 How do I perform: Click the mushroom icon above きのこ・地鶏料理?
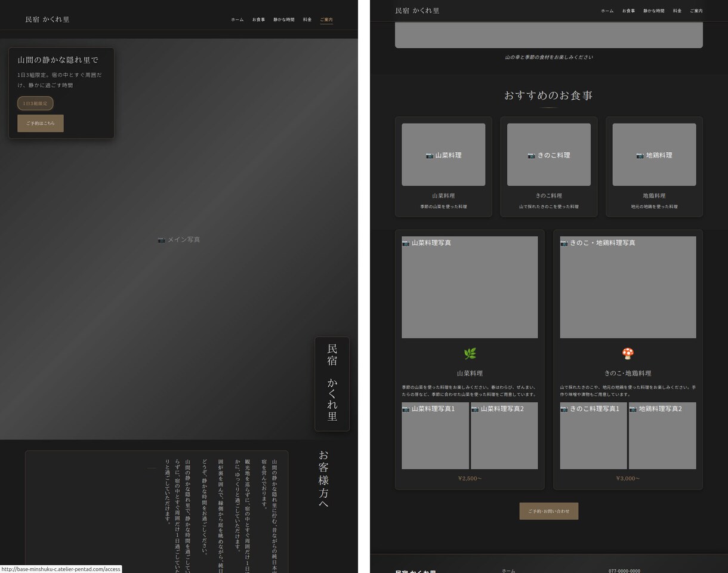pos(628,354)
